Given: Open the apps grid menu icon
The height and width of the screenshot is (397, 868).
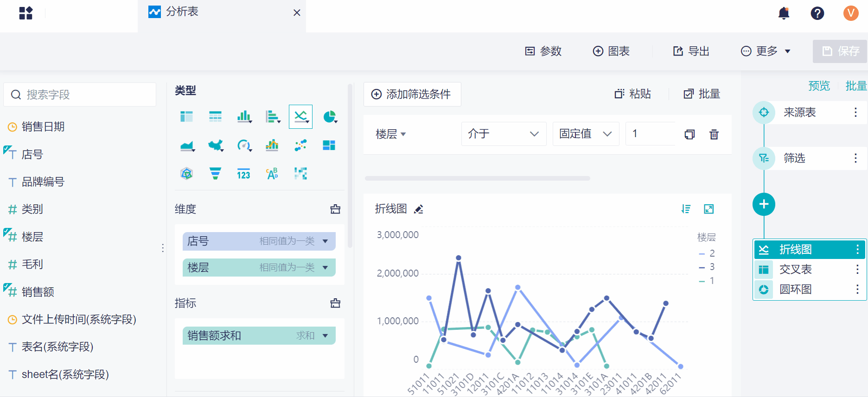Looking at the screenshot, I should click(x=26, y=13).
